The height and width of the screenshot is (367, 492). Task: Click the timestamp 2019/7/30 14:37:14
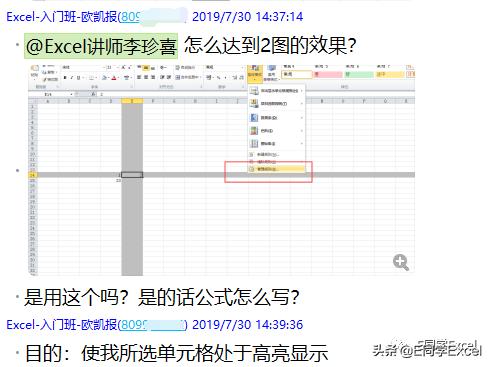pos(247,17)
